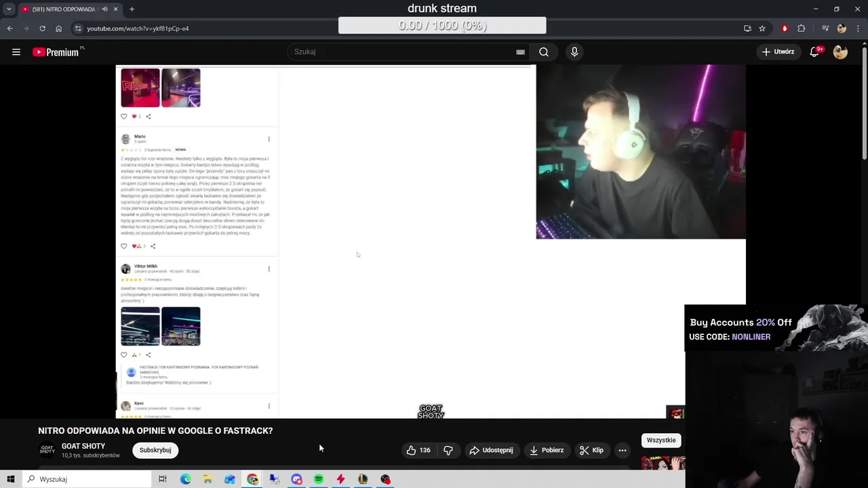The image size is (868, 488).
Task: Open the YouTube hamburger guide menu
Action: [x=16, y=52]
